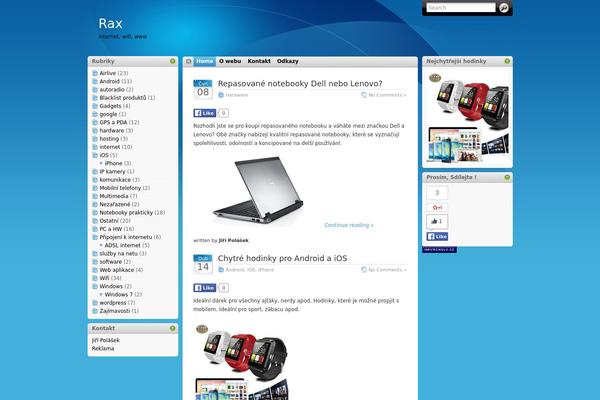Open the hardware category in Rubriky
The width and height of the screenshot is (600, 400).
click(112, 131)
